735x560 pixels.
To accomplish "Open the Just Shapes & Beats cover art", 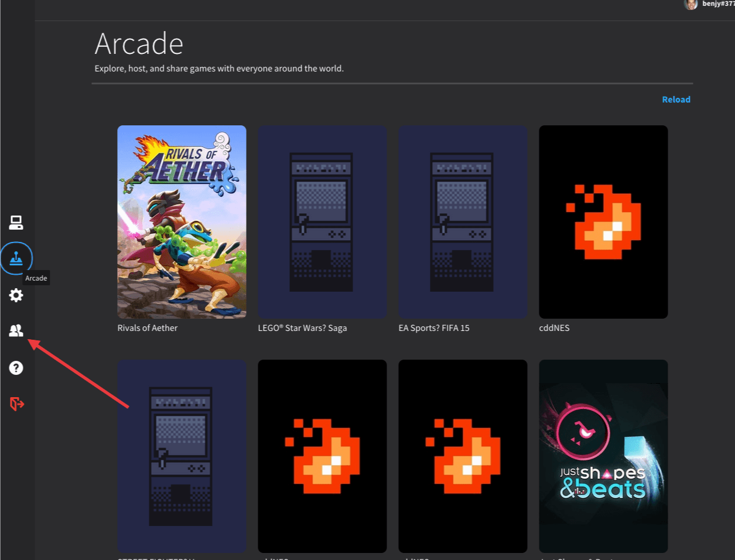I will [603, 456].
